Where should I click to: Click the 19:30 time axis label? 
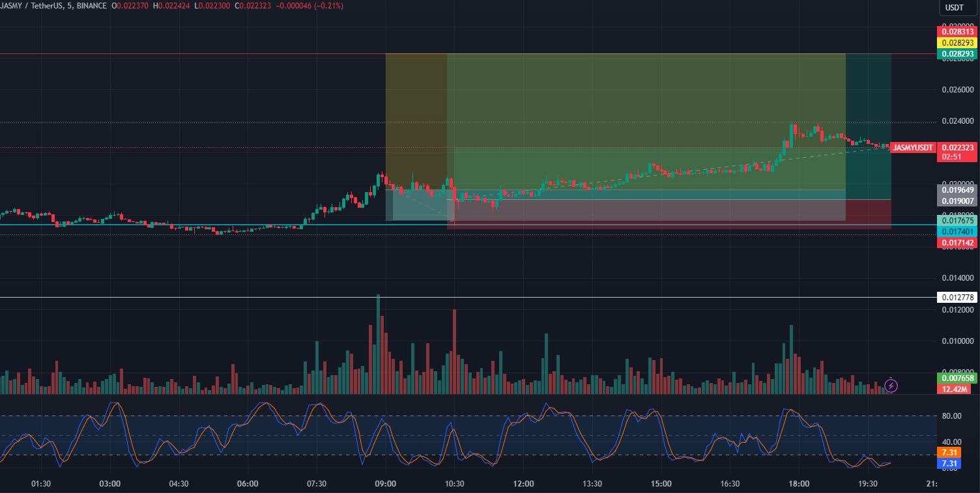click(x=869, y=484)
